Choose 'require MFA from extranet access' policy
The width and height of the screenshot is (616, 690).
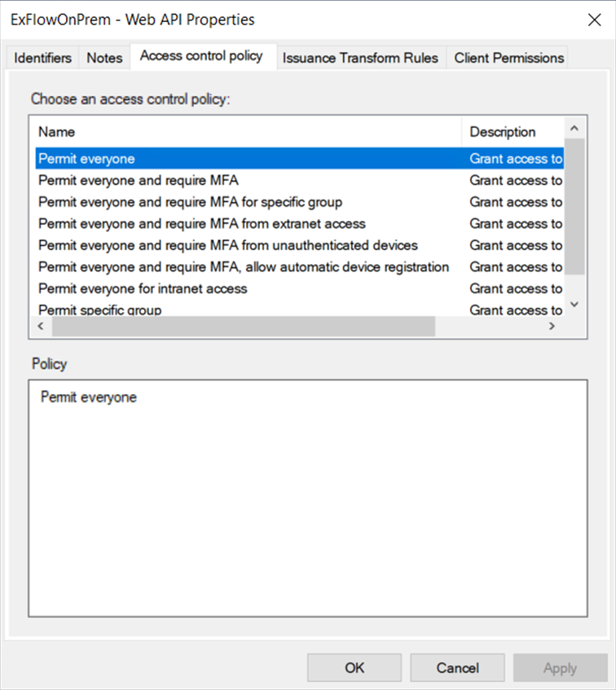(x=299, y=223)
